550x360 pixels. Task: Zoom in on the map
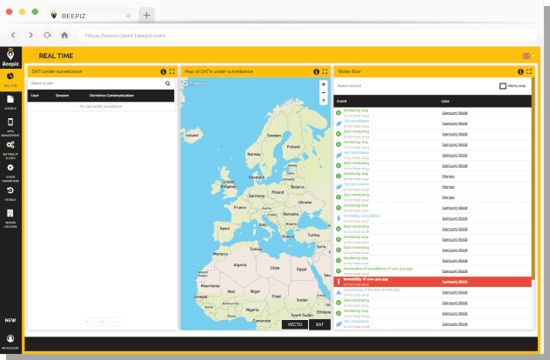[x=323, y=85]
